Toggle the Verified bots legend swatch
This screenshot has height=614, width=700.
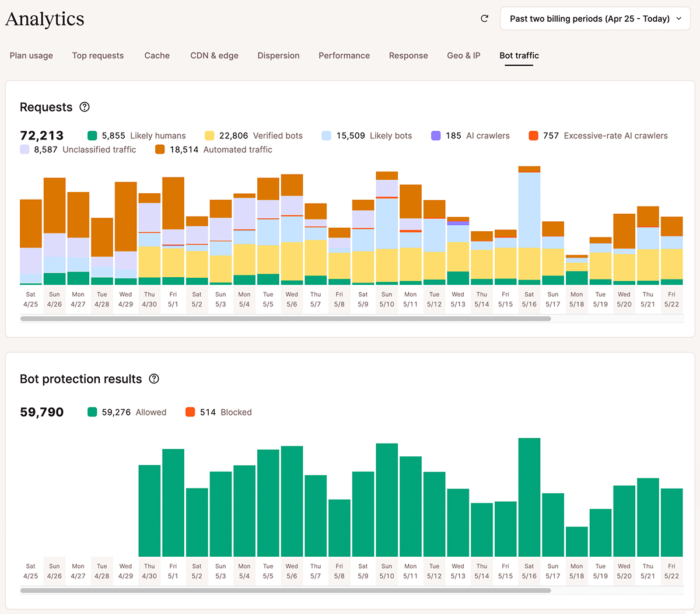pyautogui.click(x=209, y=135)
